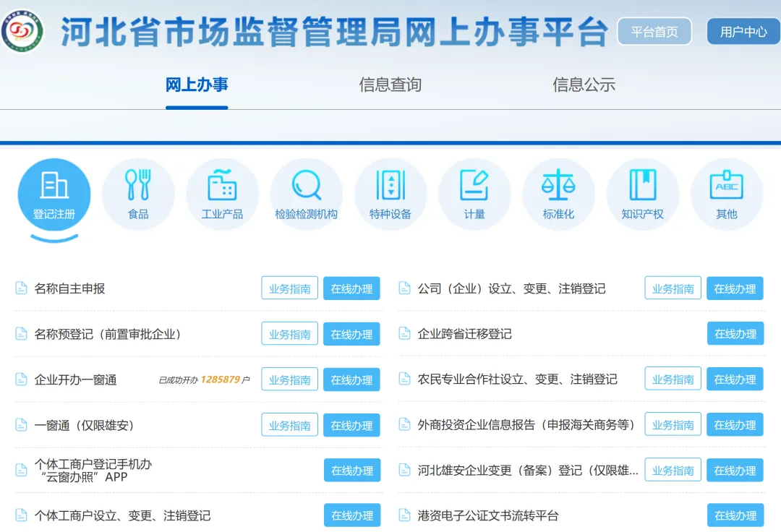The height and width of the screenshot is (532, 781).
Task: Select the 特种设备 elevator icon
Action: point(390,186)
